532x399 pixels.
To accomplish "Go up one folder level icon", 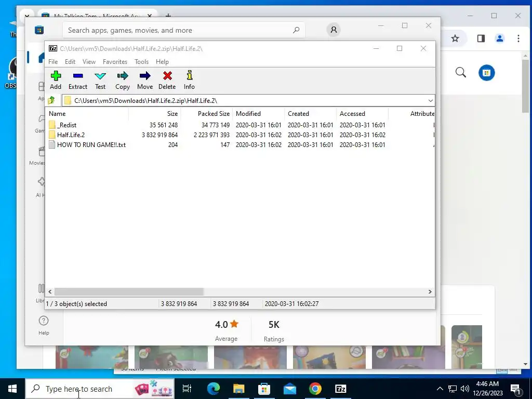I will (x=51, y=100).
